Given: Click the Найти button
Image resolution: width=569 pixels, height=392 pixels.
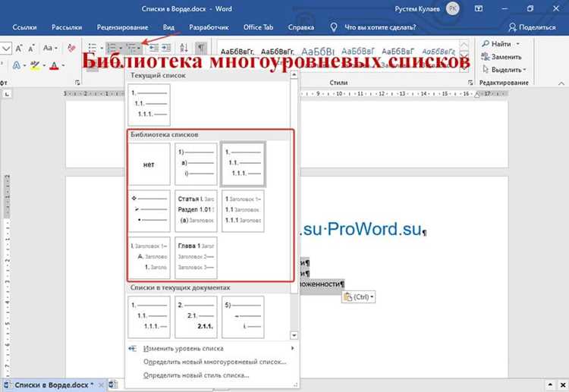Looking at the screenshot, I should (x=501, y=44).
